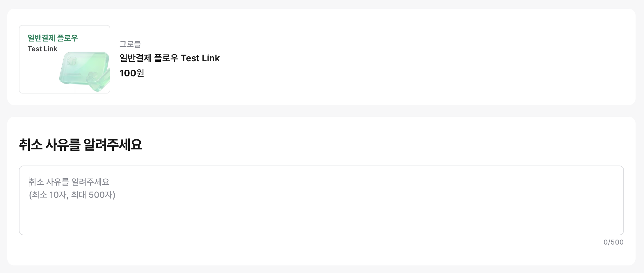Open product title 일반결제 플로우 Test Link

(x=170, y=58)
